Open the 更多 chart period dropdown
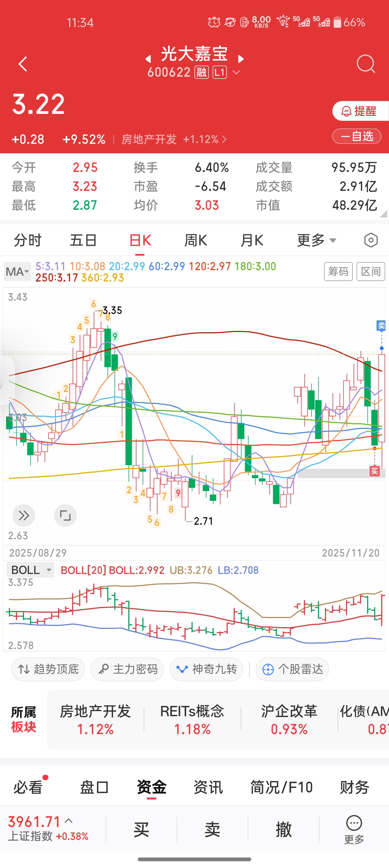Viewport: 389px width, 868px height. (x=316, y=240)
